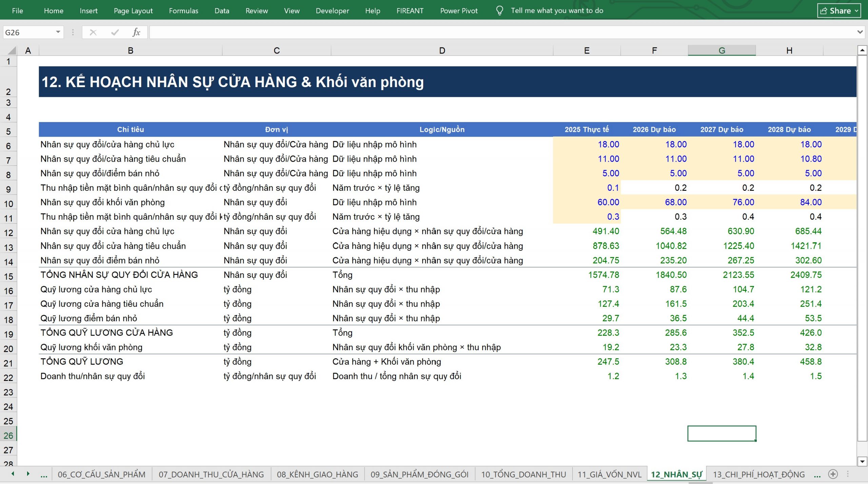Switch to sheet 13_CHI_PHÍ_HOẠT_ĐỘNG

tap(759, 474)
